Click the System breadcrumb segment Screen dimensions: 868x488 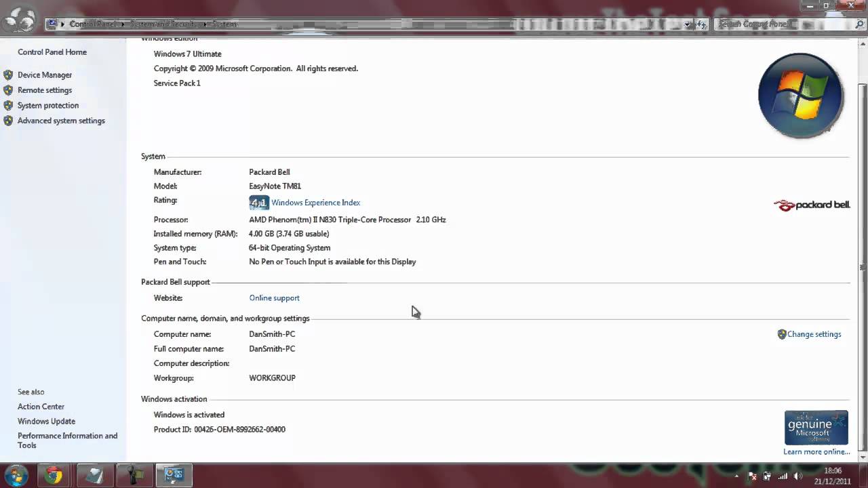pyautogui.click(x=224, y=24)
